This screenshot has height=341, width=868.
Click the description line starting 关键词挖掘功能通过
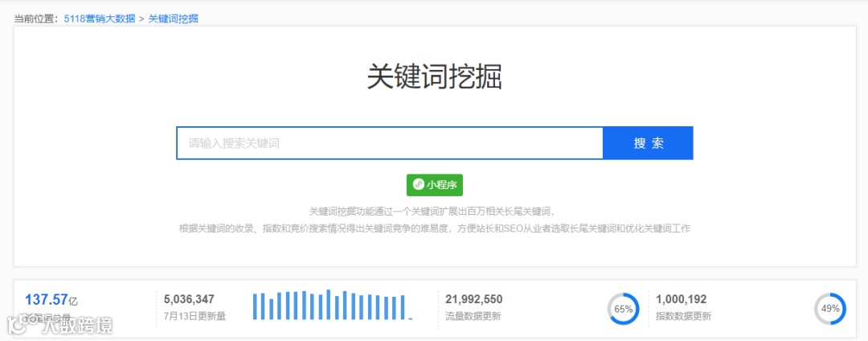[432, 212]
